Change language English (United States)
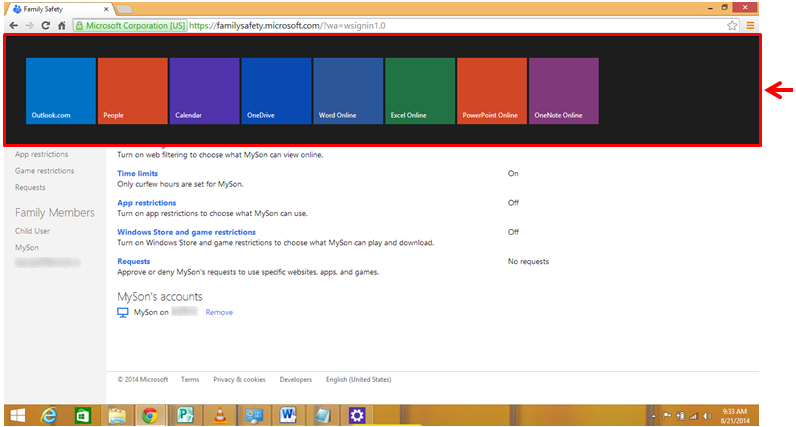The image size is (796, 427). [358, 379]
